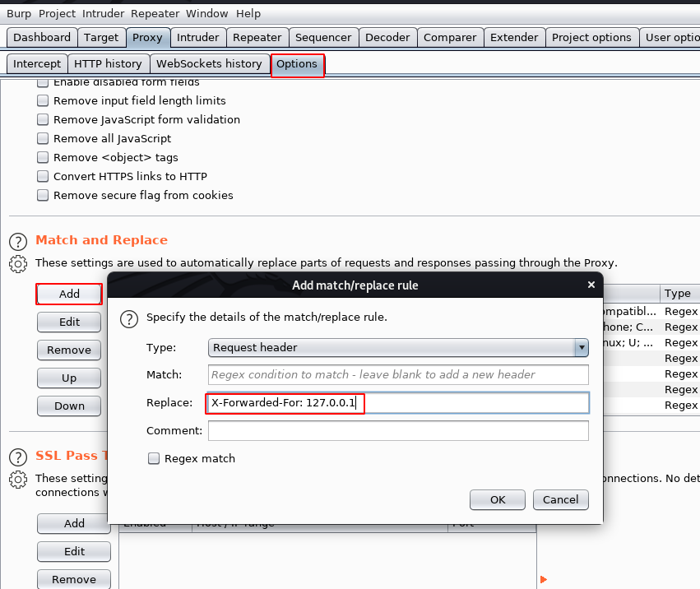Check Remove secure flag from cookies
Viewport: 700px width, 589px height.
coord(43,195)
